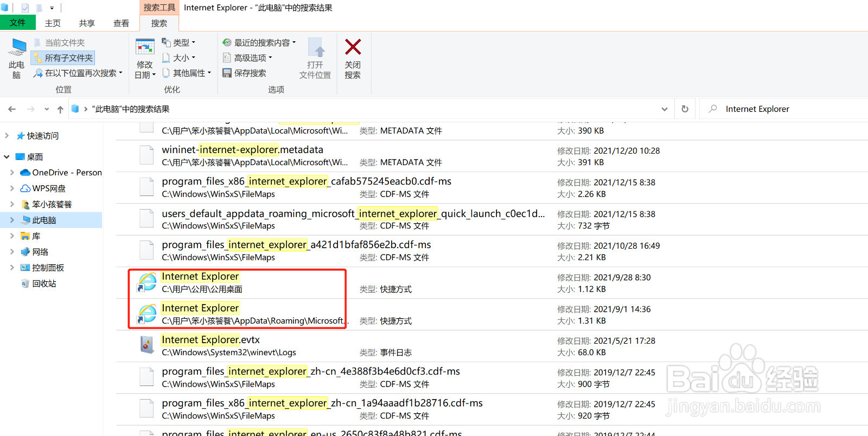Click the Desktop folder icon in tree

(x=20, y=157)
